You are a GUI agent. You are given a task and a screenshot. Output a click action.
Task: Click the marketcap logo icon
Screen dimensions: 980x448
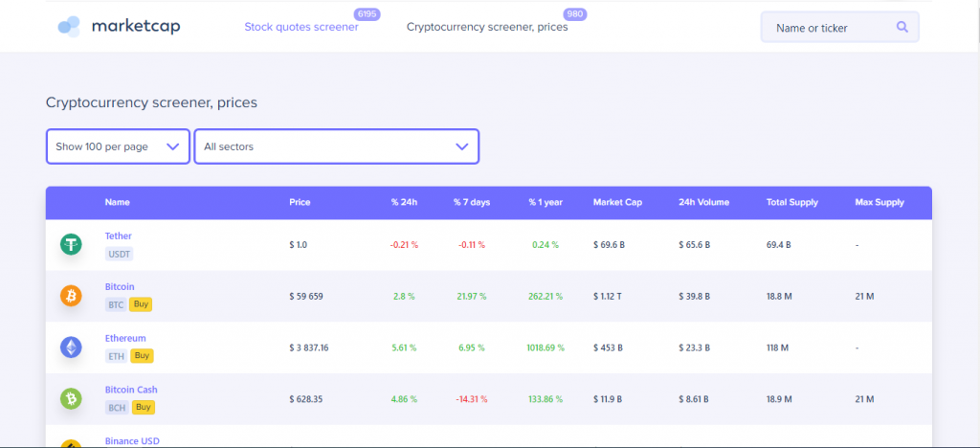pos(69,27)
